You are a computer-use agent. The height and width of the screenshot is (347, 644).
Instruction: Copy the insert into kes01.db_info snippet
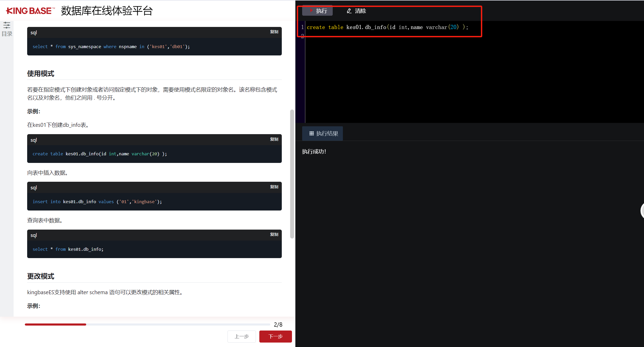(x=274, y=187)
